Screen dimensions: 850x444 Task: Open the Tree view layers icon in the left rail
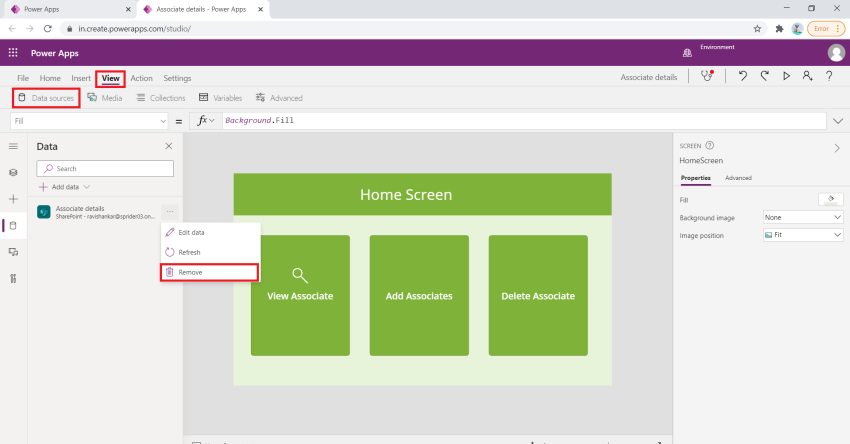coord(14,172)
